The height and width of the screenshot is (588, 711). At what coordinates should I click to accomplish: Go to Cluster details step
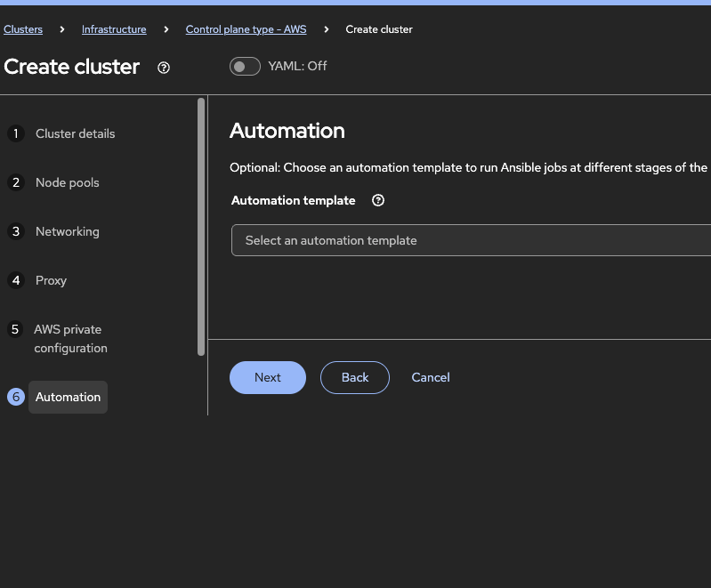coord(75,133)
